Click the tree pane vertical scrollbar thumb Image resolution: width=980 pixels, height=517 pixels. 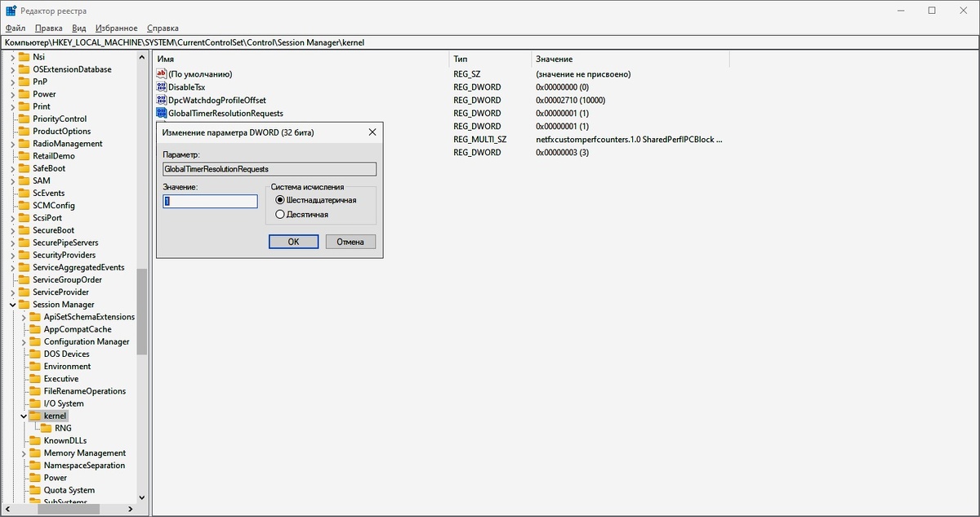(x=142, y=311)
